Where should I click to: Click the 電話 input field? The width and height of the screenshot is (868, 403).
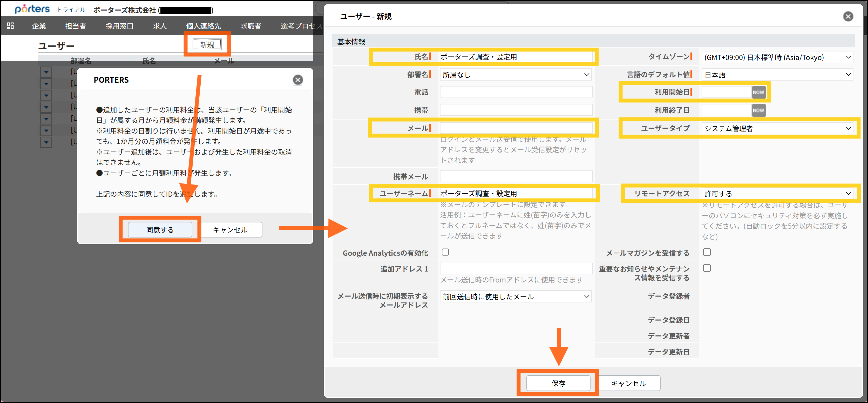pyautogui.click(x=516, y=92)
